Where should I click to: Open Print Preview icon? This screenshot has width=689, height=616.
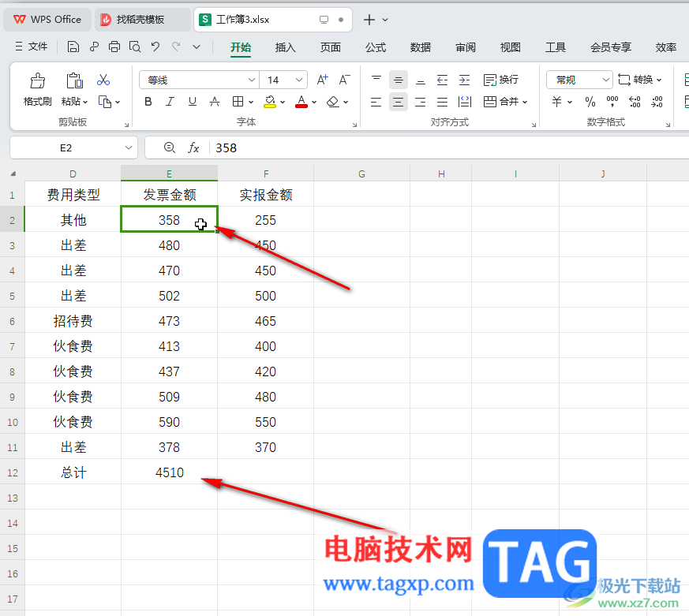click(135, 47)
